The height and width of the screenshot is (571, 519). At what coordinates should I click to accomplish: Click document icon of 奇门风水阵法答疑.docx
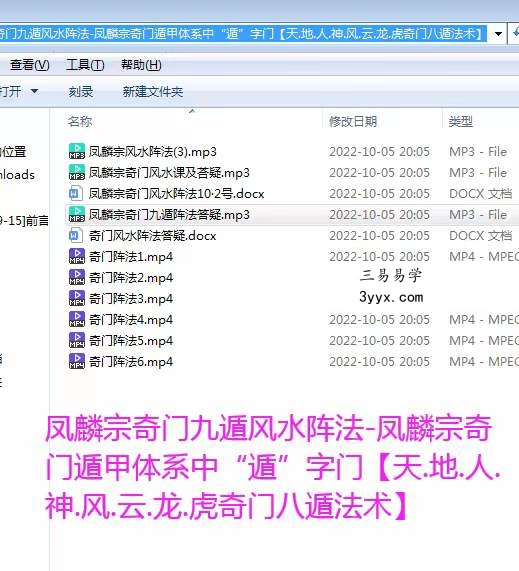(x=76, y=236)
